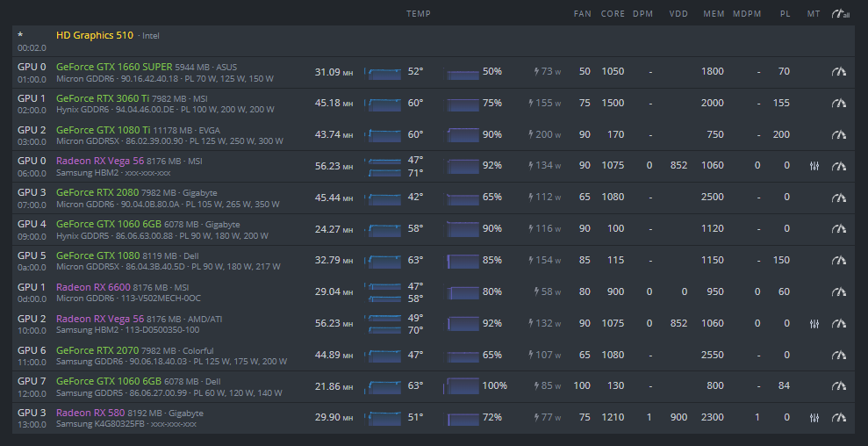Screen dimensions: 868x446
Task: Select the Radeon RX 6600 name
Action: click(x=93, y=288)
